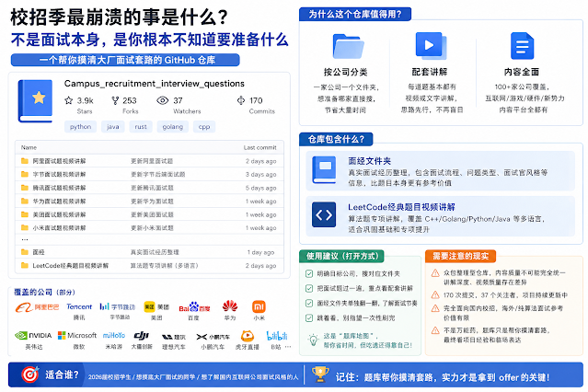
Task: Click the Forks icon next to 253
Action: pyautogui.click(x=116, y=100)
